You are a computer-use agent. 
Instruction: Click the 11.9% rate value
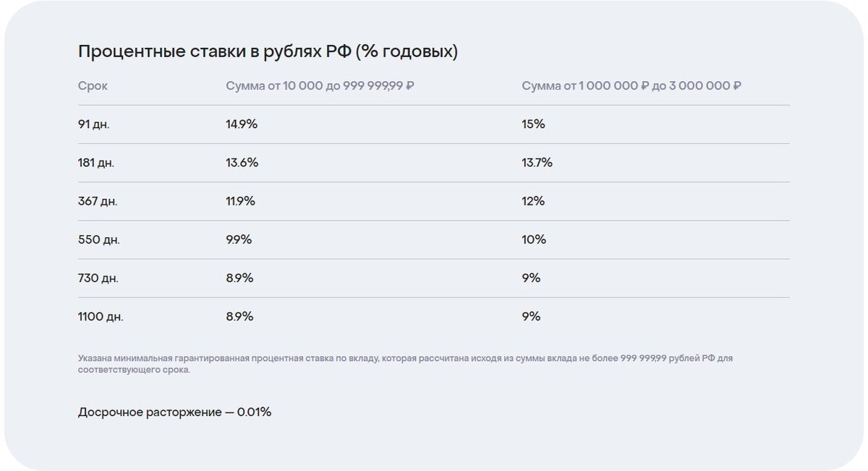click(x=240, y=201)
